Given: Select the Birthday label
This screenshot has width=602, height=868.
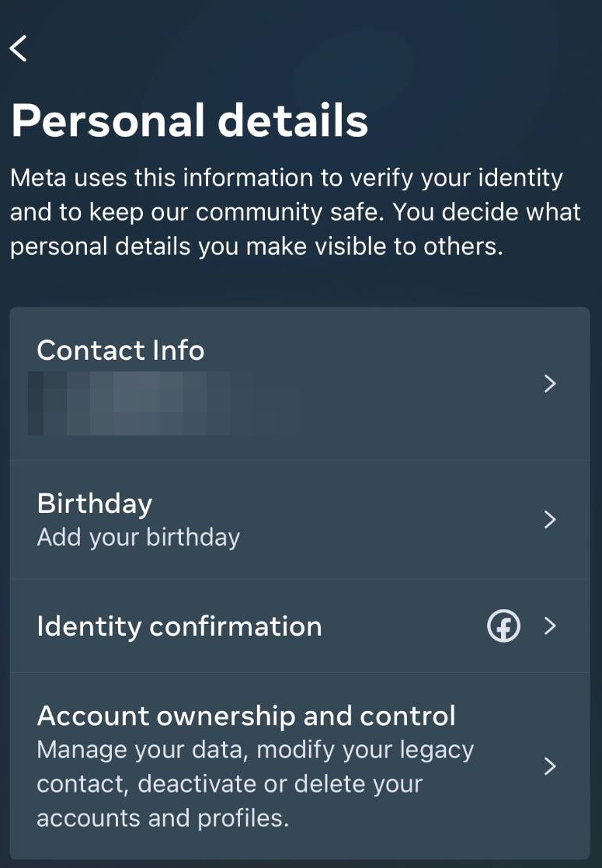Looking at the screenshot, I should tap(94, 504).
